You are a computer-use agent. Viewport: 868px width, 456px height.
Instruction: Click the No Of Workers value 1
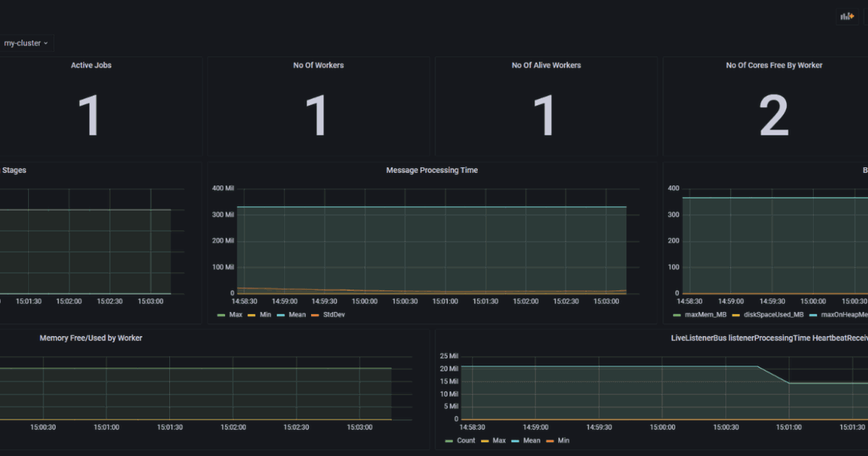317,116
